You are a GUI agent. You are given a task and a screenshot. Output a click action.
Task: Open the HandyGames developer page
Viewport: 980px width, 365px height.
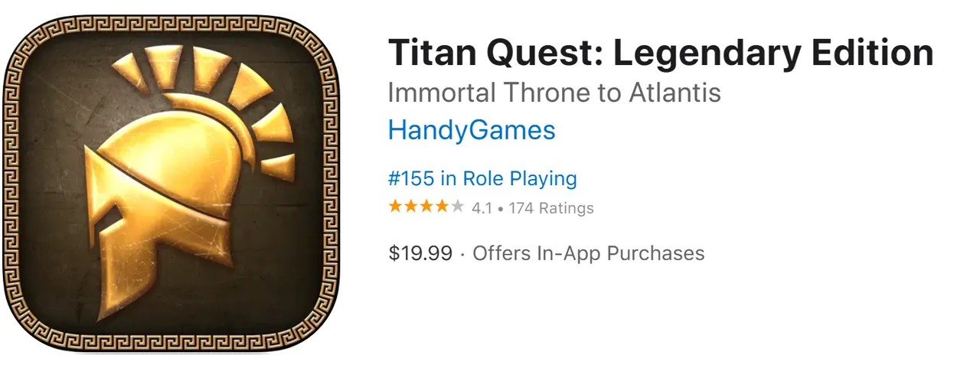pos(472,130)
